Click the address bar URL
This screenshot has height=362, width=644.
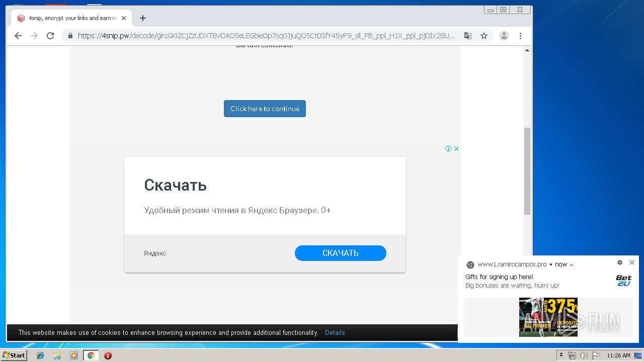pyautogui.click(x=266, y=36)
